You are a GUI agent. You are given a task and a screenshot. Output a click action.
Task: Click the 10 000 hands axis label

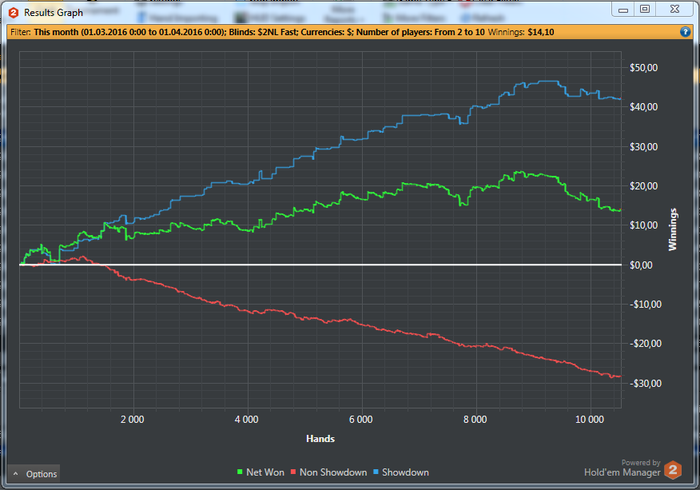(x=590, y=419)
